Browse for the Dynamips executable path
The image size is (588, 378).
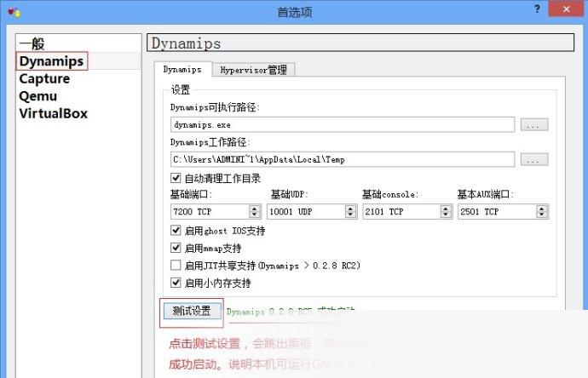click(534, 125)
